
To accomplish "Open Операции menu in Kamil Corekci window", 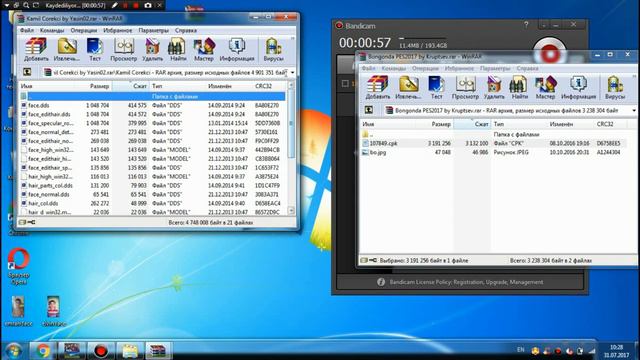I will (84, 30).
